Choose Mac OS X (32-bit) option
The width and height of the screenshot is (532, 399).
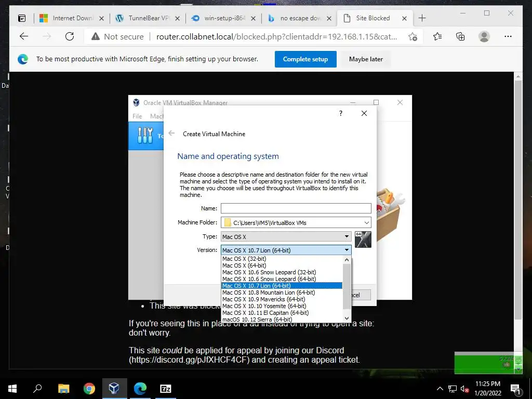(282, 259)
